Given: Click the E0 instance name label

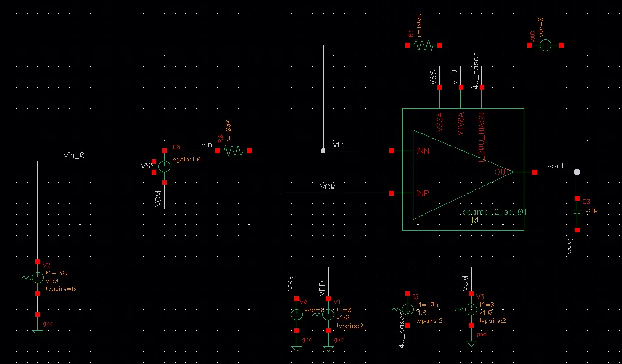Looking at the screenshot, I should 177,147.
